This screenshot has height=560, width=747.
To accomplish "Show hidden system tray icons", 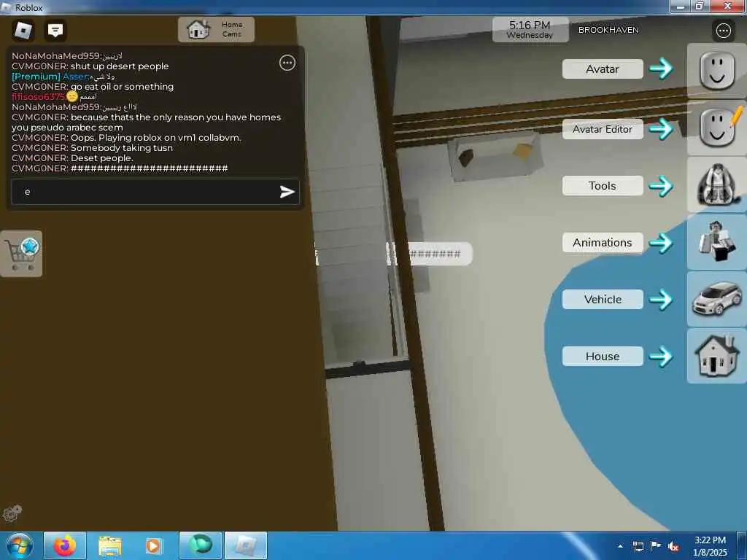I will click(620, 546).
